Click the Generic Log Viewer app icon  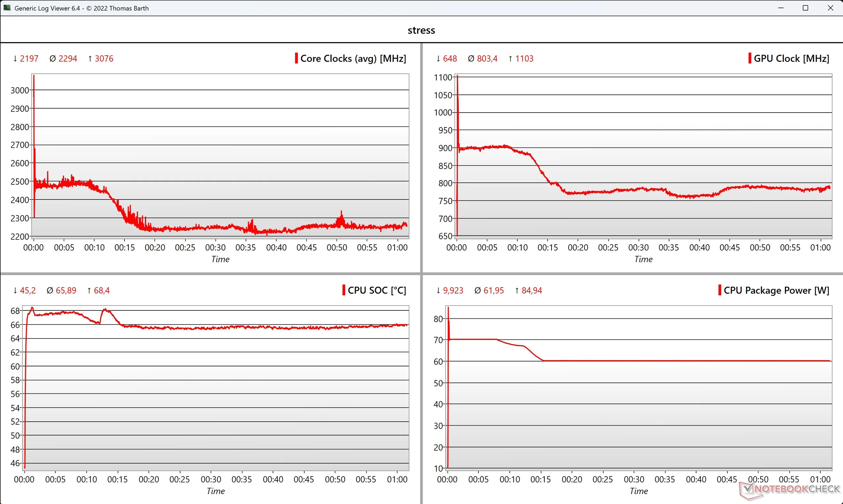(7, 8)
